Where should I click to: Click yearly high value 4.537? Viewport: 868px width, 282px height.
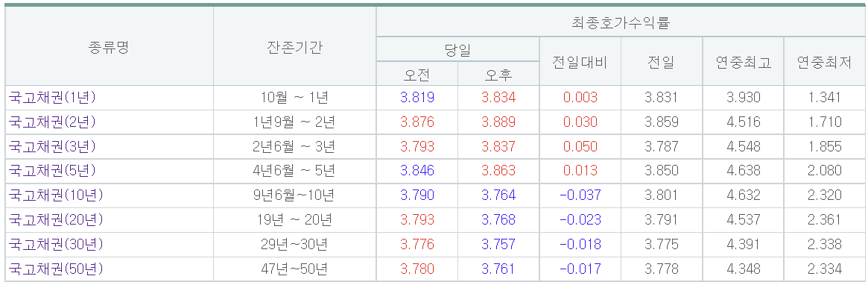(x=743, y=220)
